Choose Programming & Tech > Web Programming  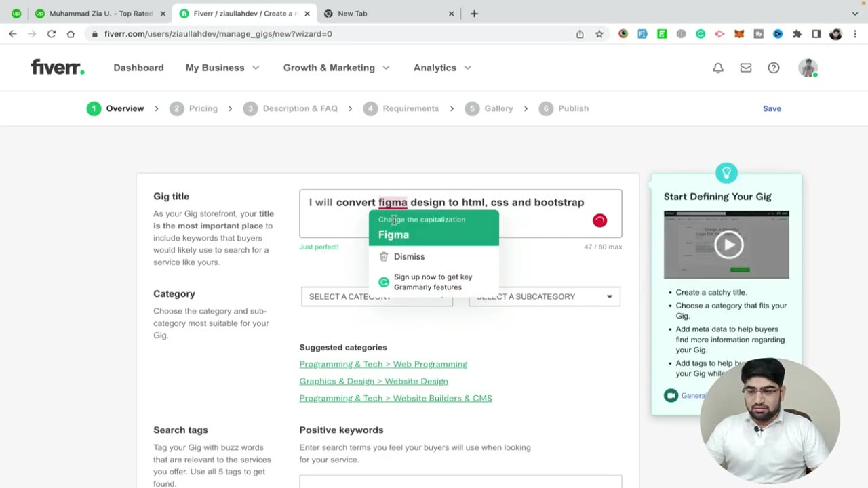383,364
